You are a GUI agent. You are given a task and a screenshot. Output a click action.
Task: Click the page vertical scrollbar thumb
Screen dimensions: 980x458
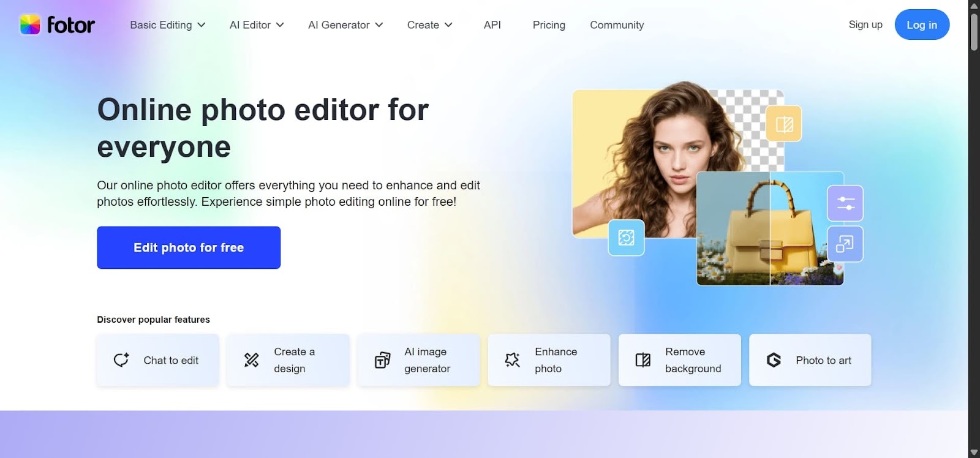tap(974, 32)
